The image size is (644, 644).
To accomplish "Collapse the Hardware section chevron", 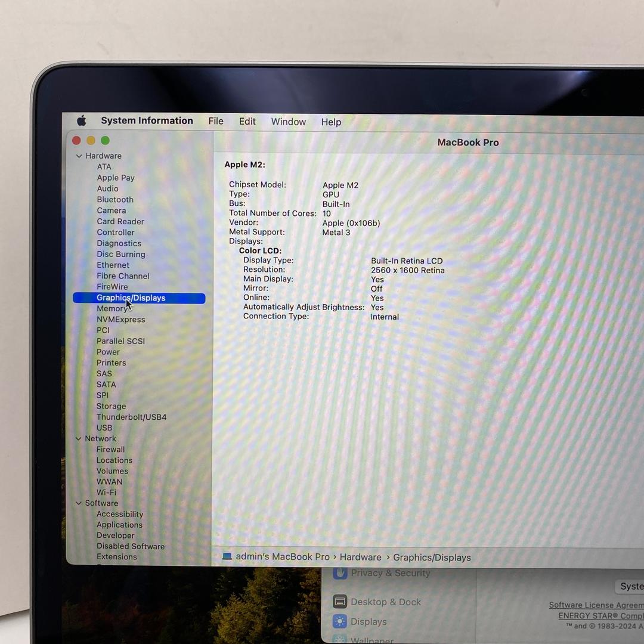I will click(79, 156).
